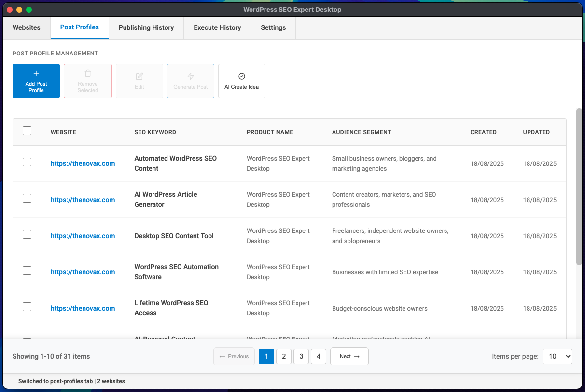Click the checkmark circle AI Create Idea icon
The image size is (585, 392).
(242, 76)
